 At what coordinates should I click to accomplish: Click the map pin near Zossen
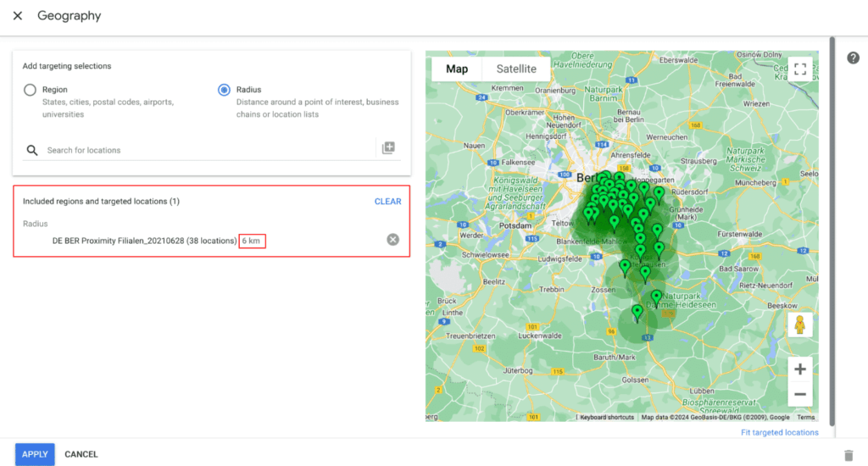tap(625, 267)
